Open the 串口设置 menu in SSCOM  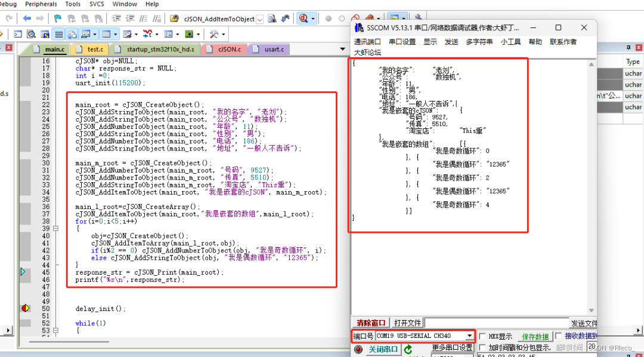402,42
